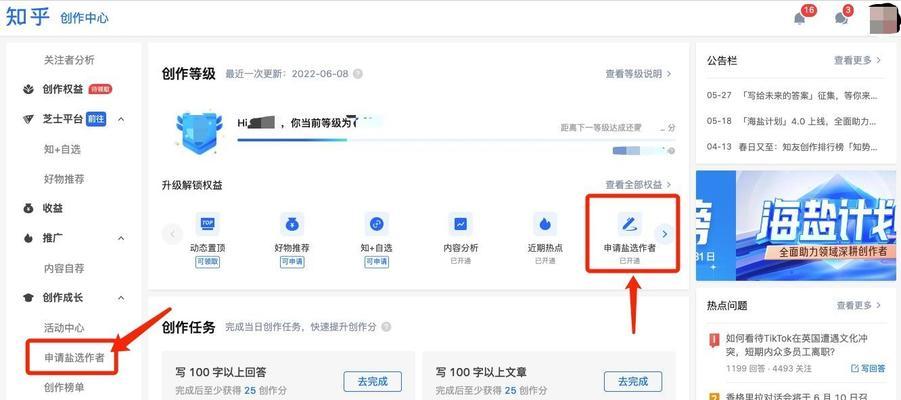Viewport: 901px width, 400px height.
Task: Open 关注者分析 in the sidebar
Action: click(70, 60)
